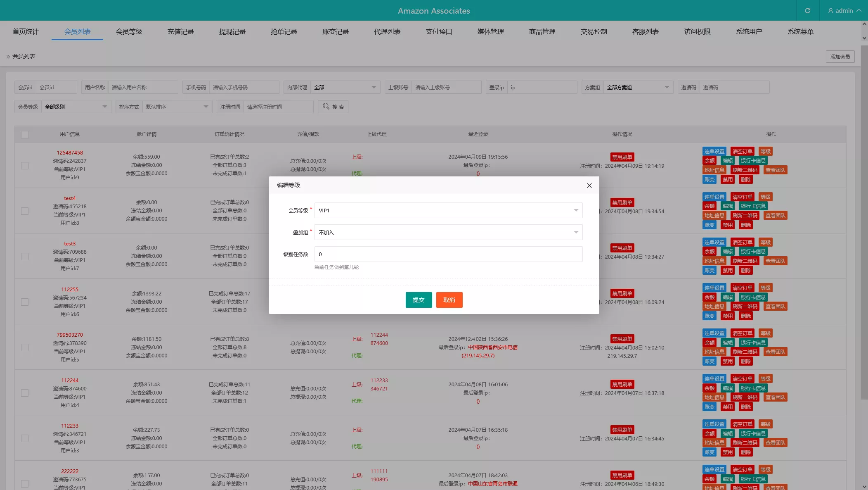This screenshot has width=868, height=490.
Task: Toggle the select-all checkbox in table header
Action: tap(25, 135)
